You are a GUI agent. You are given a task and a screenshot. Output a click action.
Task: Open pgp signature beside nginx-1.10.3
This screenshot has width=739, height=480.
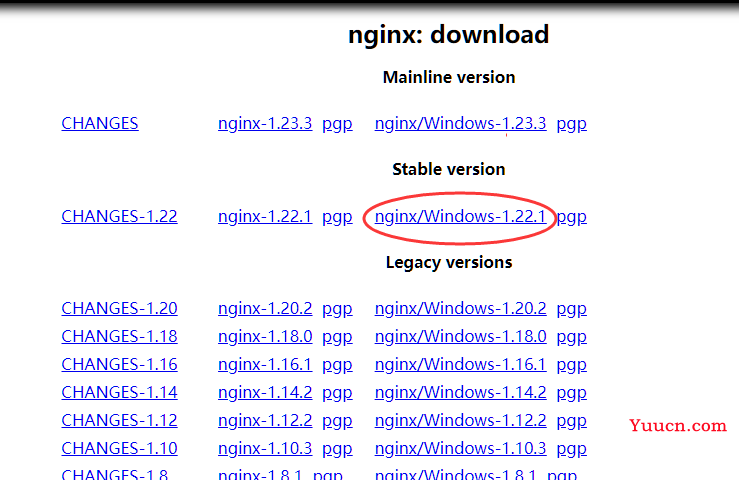pos(337,449)
